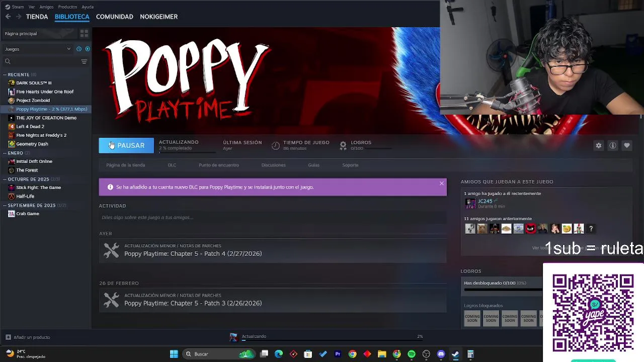Open Adobe Premiere Pro from taskbar
Image resolution: width=644 pixels, height=362 pixels.
pos(338,354)
